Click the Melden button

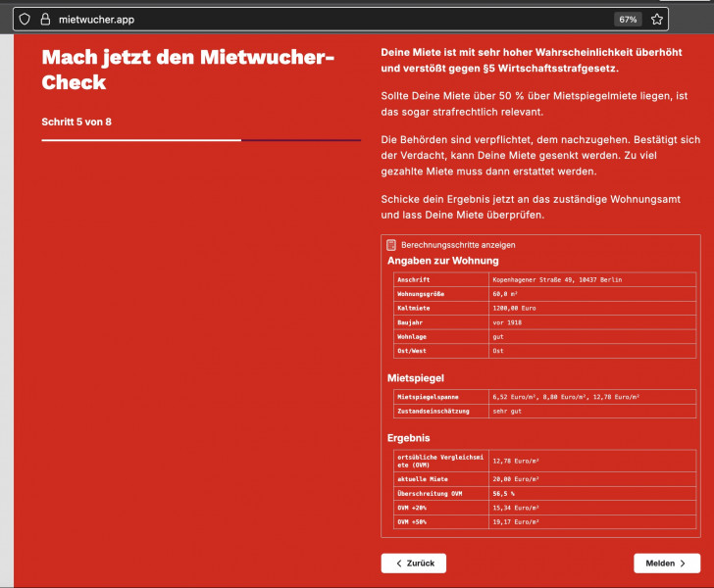pos(667,563)
